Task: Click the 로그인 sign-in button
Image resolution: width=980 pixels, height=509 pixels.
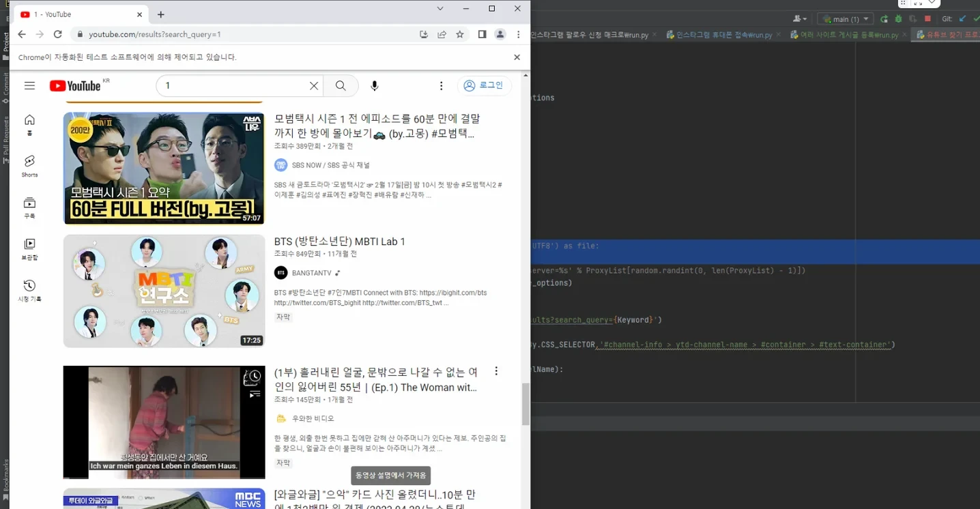Action: (x=484, y=85)
